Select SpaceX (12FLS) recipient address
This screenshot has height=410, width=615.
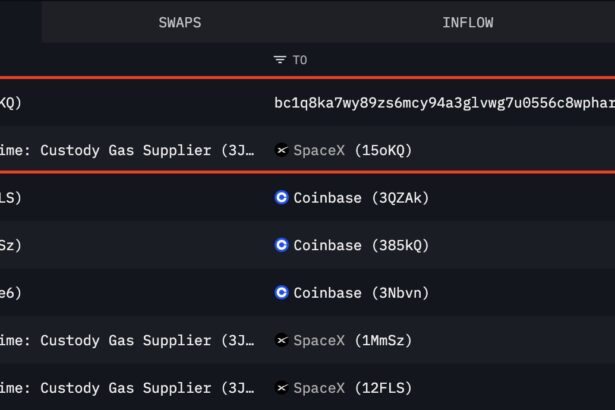[352, 388]
